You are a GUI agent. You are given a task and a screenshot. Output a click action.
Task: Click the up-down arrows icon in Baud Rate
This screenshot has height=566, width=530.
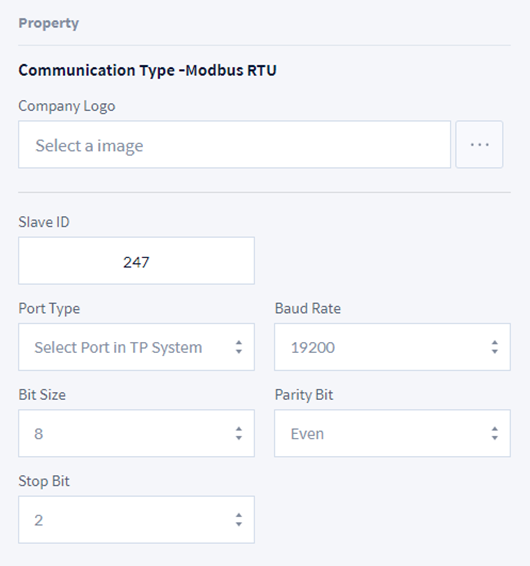tap(495, 347)
